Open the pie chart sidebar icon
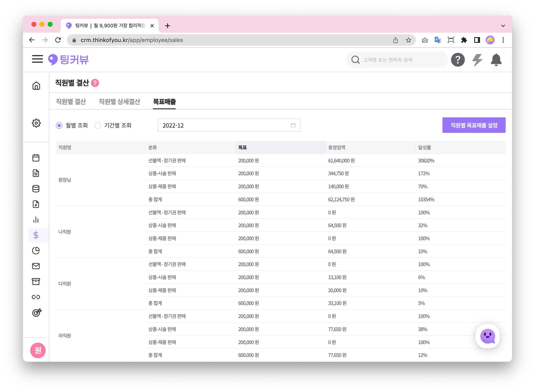535x392 pixels. [36, 251]
